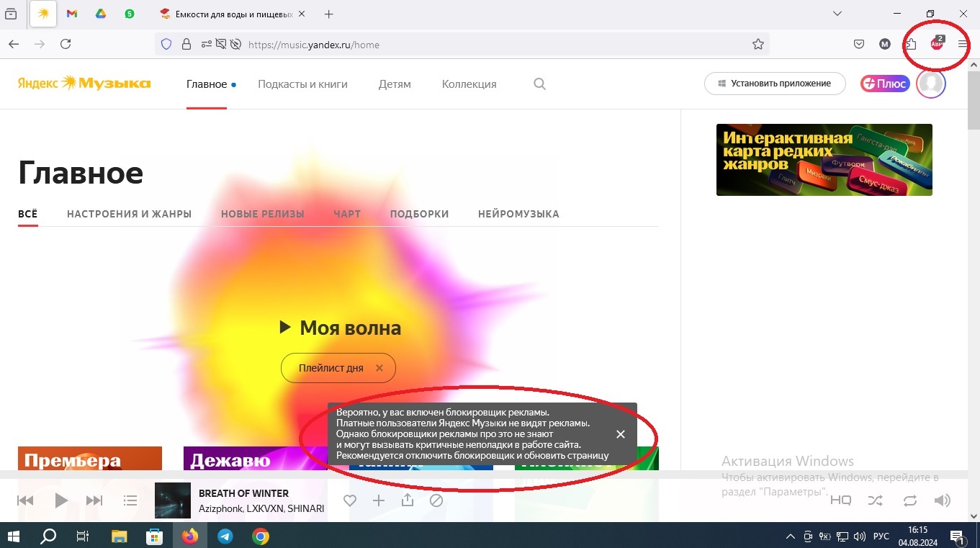This screenshot has width=980, height=548.
Task: Switch to Емкости для воды tab
Action: [x=232, y=14]
